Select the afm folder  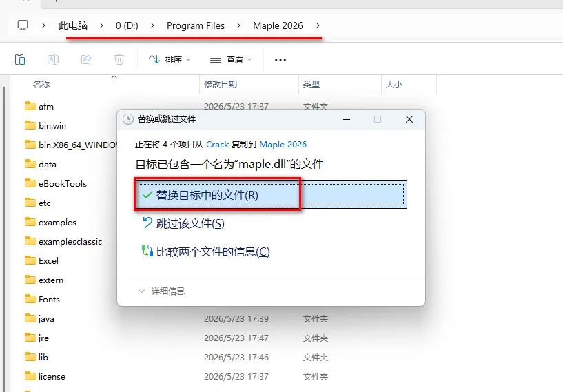tap(46, 106)
